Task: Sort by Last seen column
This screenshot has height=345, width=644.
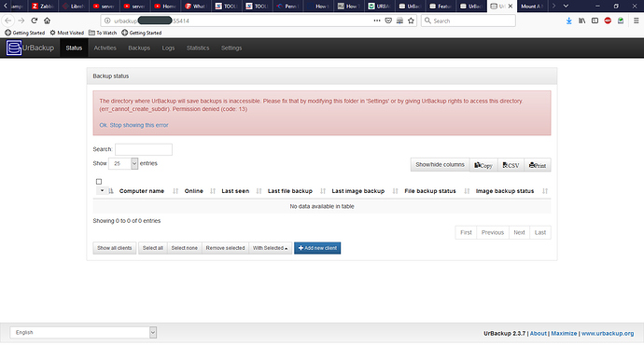Action: pyautogui.click(x=235, y=191)
